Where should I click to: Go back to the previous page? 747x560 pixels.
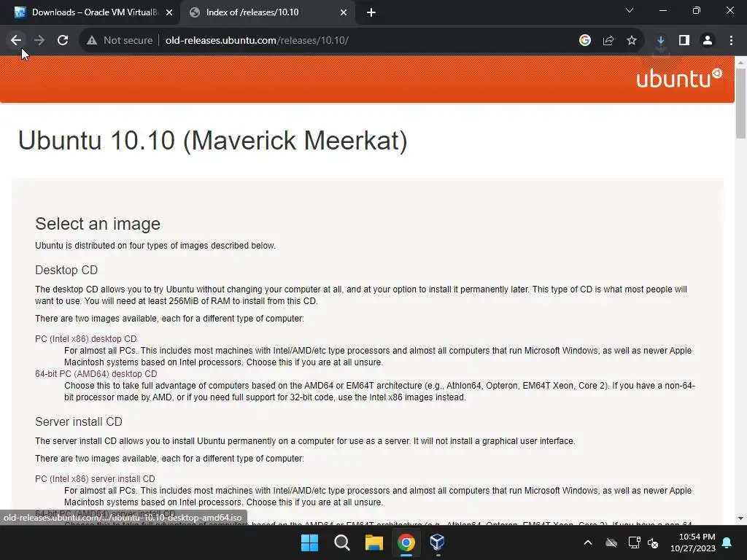click(16, 41)
